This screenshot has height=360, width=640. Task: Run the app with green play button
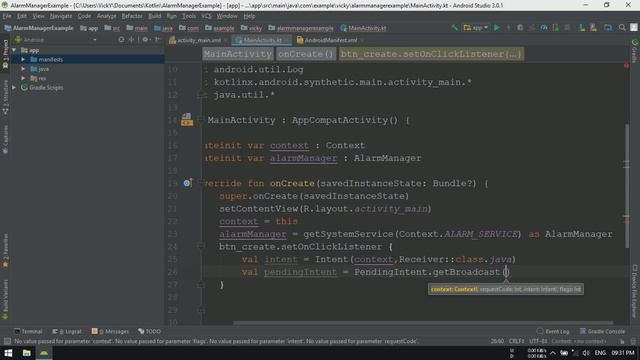pyautogui.click(x=497, y=28)
